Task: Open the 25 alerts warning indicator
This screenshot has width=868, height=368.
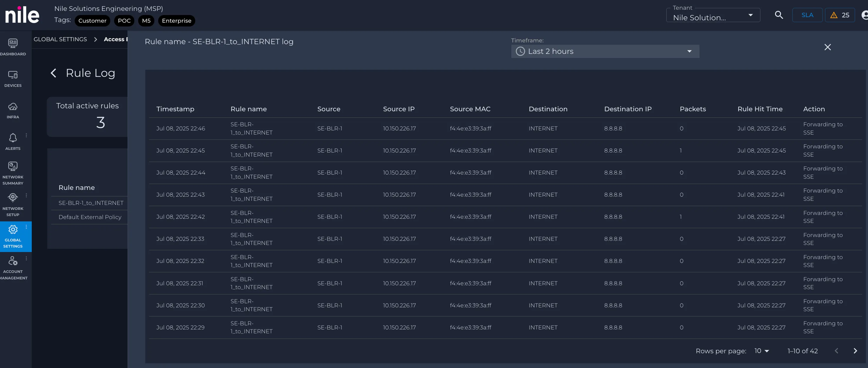Action: (840, 15)
